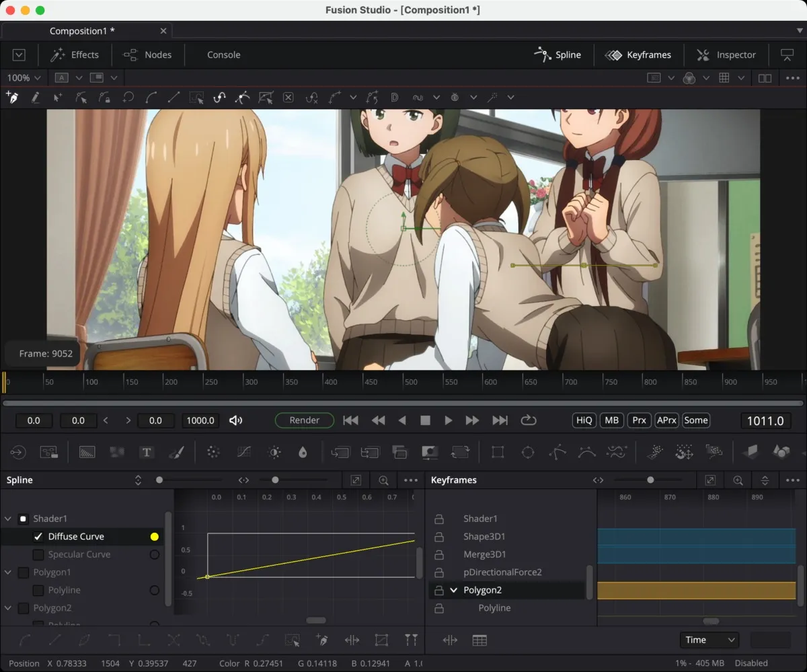Check the Polygon1 checkbox
The height and width of the screenshot is (672, 807).
(23, 572)
